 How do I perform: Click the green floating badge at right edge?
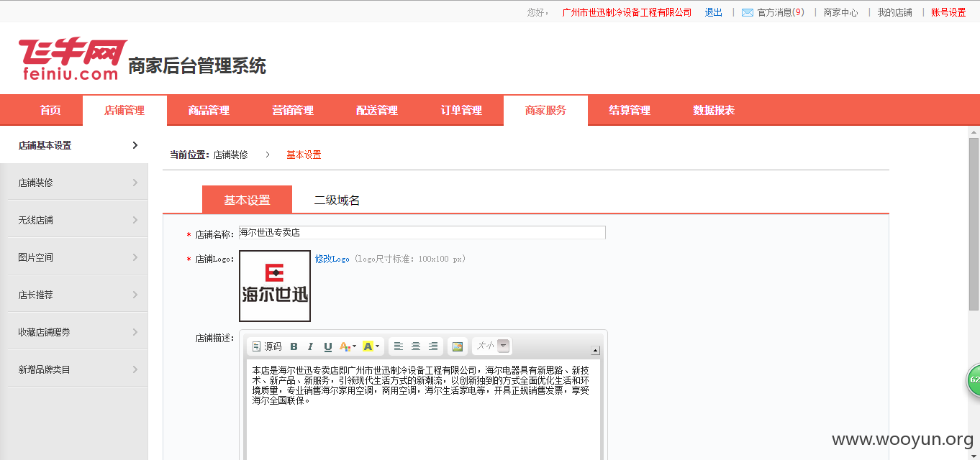click(x=973, y=380)
